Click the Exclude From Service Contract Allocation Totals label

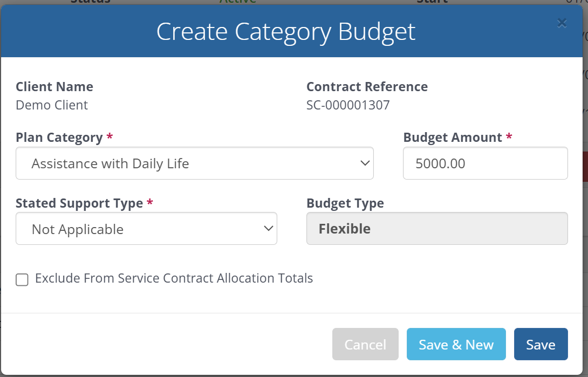[174, 278]
